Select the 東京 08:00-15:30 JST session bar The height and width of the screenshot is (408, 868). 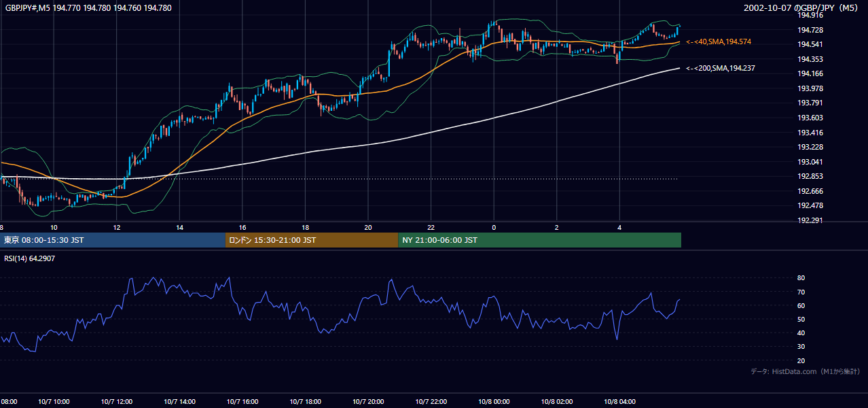(x=113, y=240)
